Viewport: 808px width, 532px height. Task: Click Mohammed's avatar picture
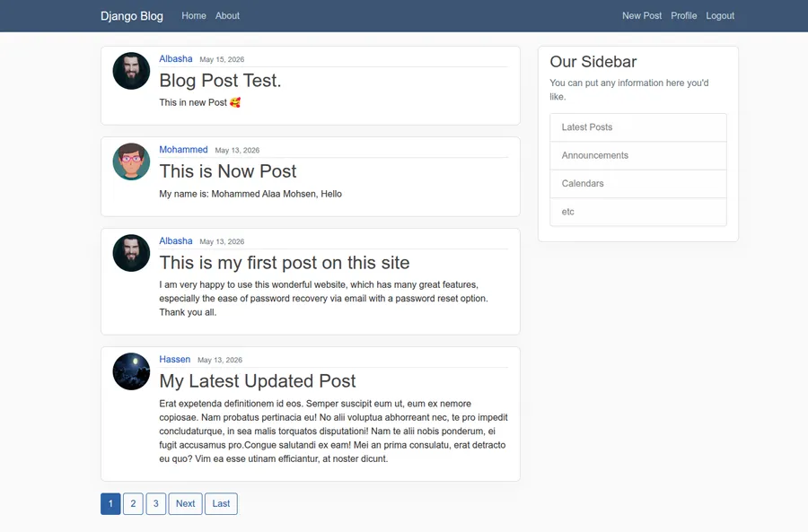[131, 161]
